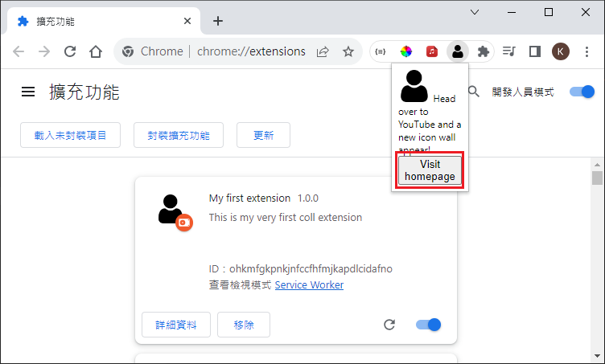Toggle the browser side panel icon
The width and height of the screenshot is (605, 364).
(534, 51)
